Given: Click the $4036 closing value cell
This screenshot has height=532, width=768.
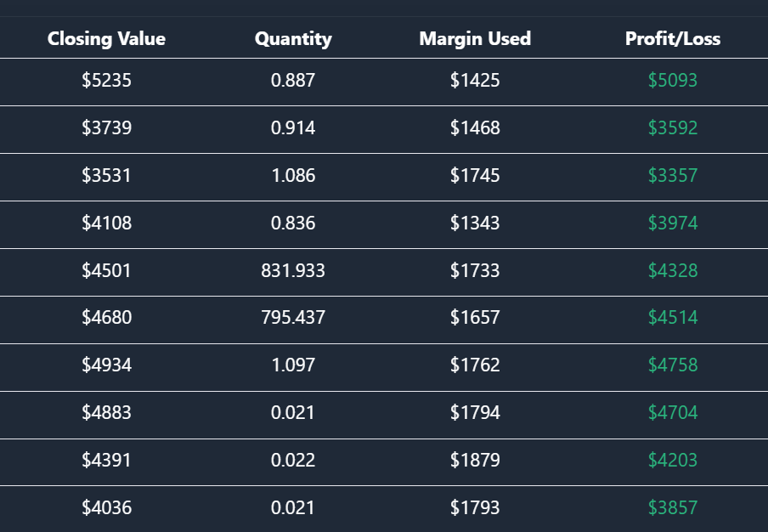Looking at the screenshot, I should [106, 508].
